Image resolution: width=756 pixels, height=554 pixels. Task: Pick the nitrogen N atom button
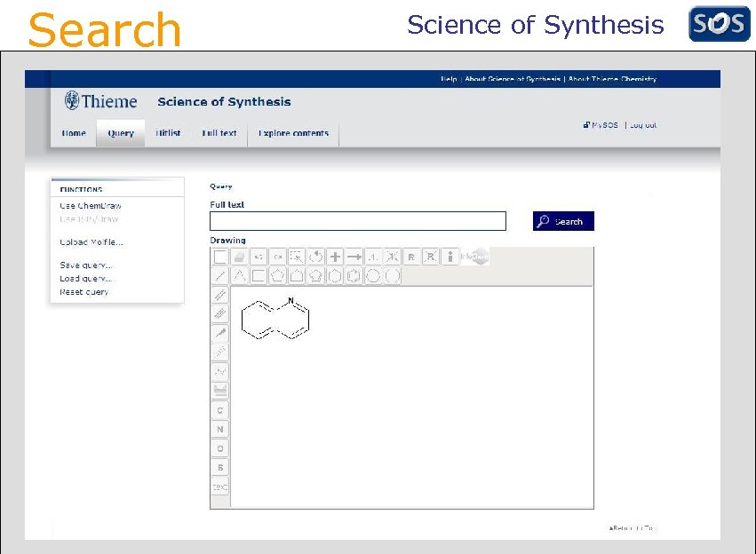tap(219, 429)
